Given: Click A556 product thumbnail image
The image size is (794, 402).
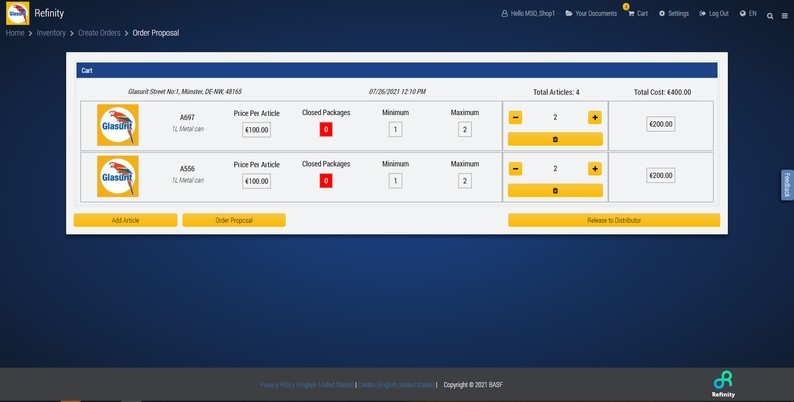Looking at the screenshot, I should (x=118, y=176).
